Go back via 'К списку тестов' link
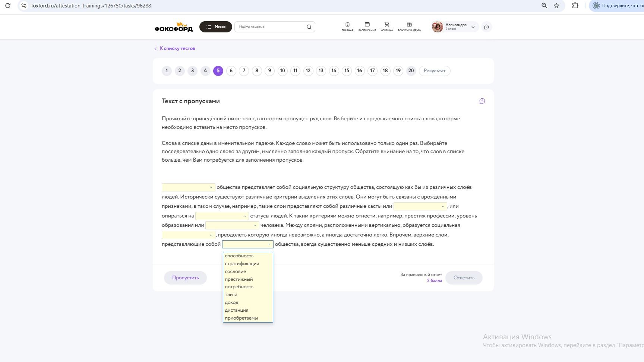 175,48
